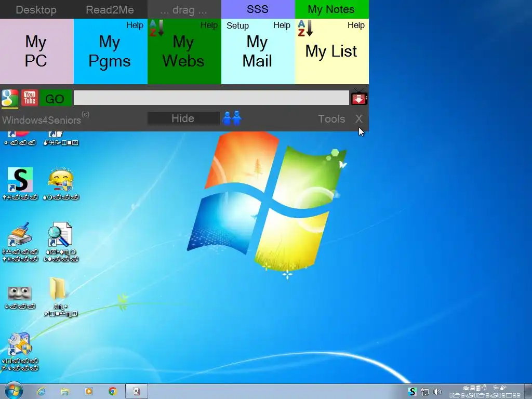Switch to the Desktop tab
The height and width of the screenshot is (399, 532).
(x=36, y=9)
